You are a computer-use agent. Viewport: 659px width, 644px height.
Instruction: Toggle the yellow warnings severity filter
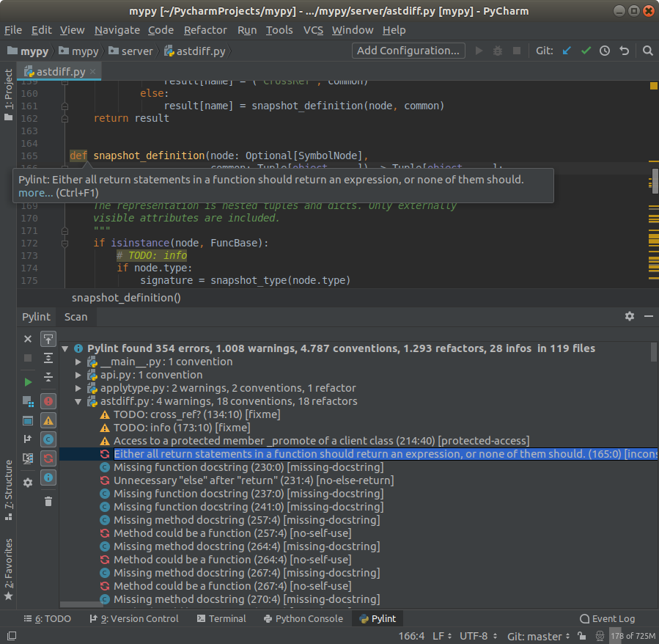click(x=48, y=420)
